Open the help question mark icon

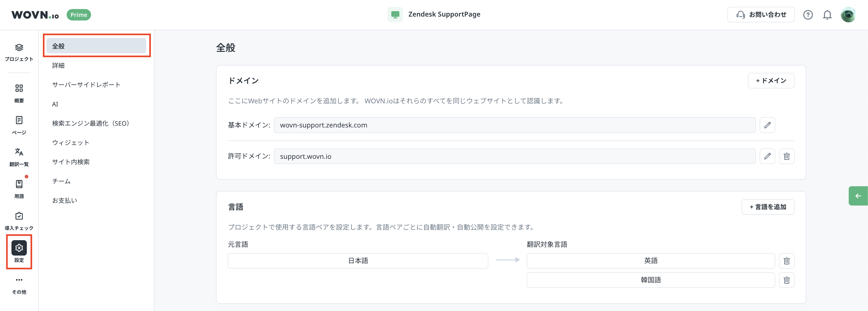808,15
